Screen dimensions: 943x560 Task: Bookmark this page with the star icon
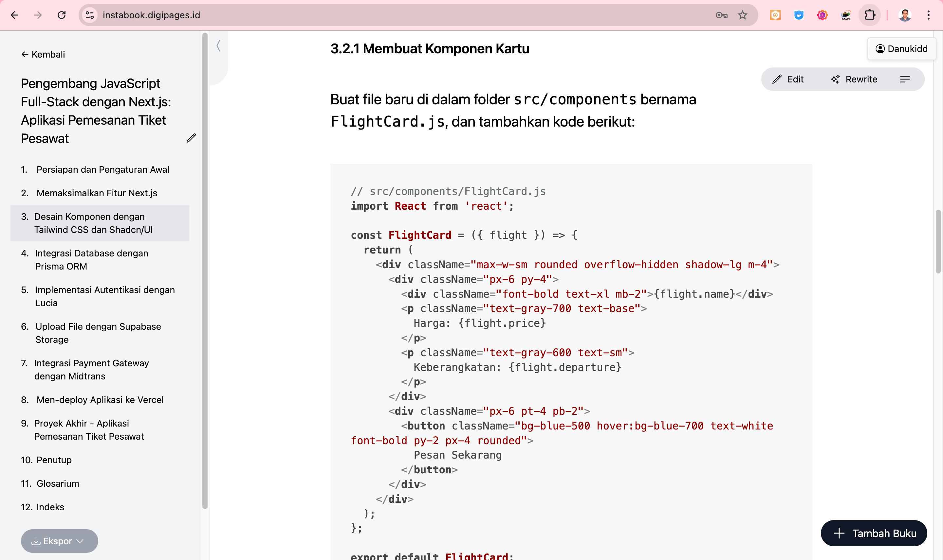742,15
